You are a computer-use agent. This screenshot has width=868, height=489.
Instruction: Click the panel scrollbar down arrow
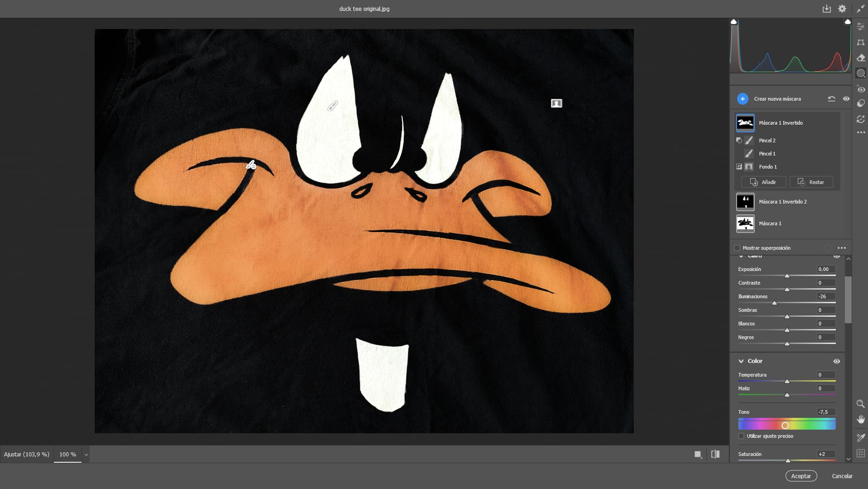(848, 459)
